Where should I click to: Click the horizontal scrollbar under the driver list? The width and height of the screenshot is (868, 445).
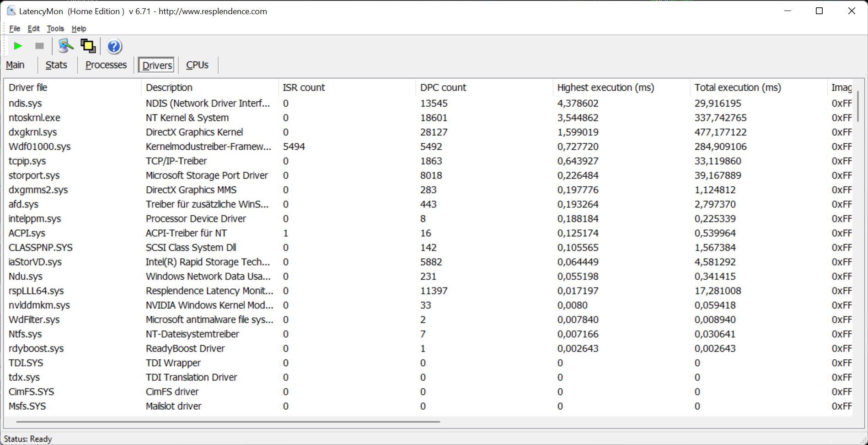pos(228,421)
